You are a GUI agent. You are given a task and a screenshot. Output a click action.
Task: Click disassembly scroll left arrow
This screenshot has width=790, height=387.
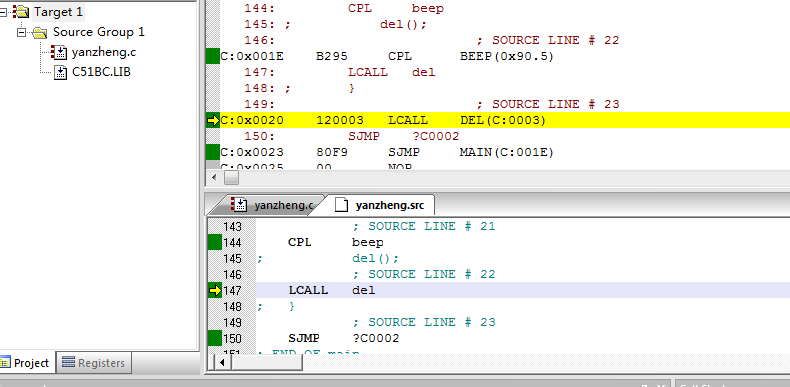(214, 177)
